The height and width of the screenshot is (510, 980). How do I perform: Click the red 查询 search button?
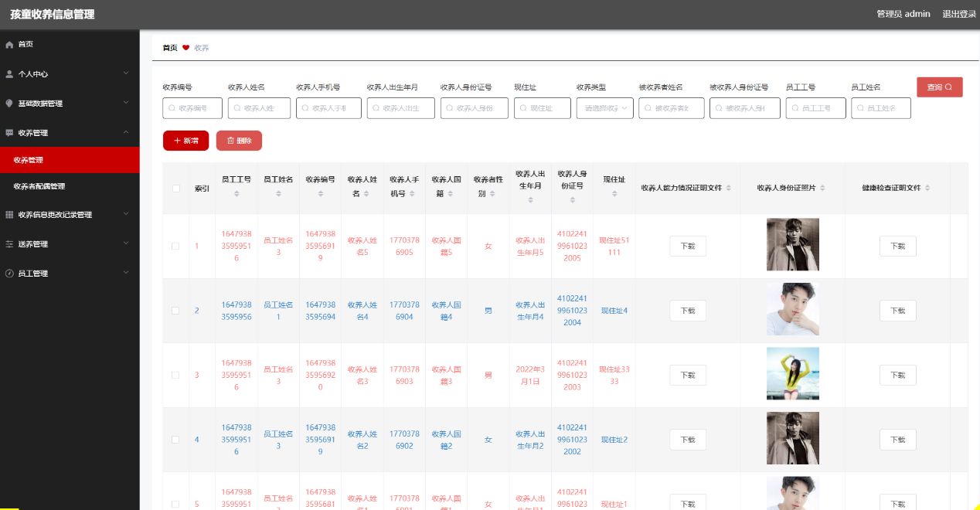click(940, 87)
